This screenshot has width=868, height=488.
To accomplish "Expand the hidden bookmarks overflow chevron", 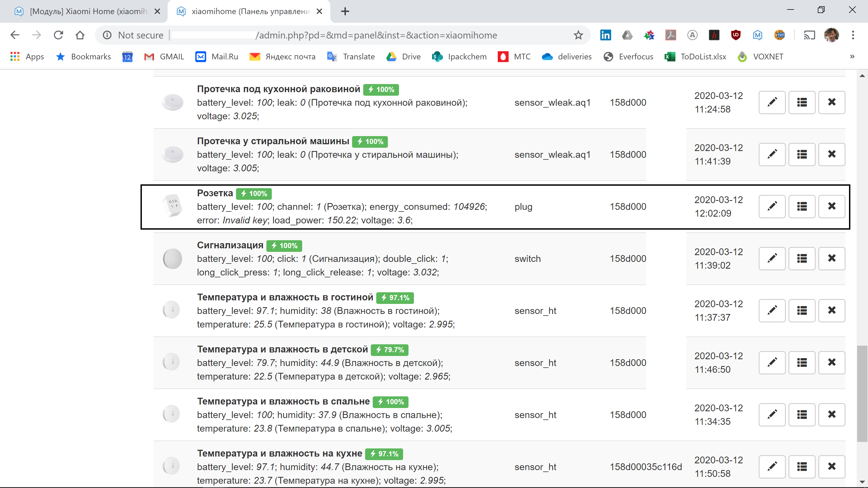I will [852, 57].
